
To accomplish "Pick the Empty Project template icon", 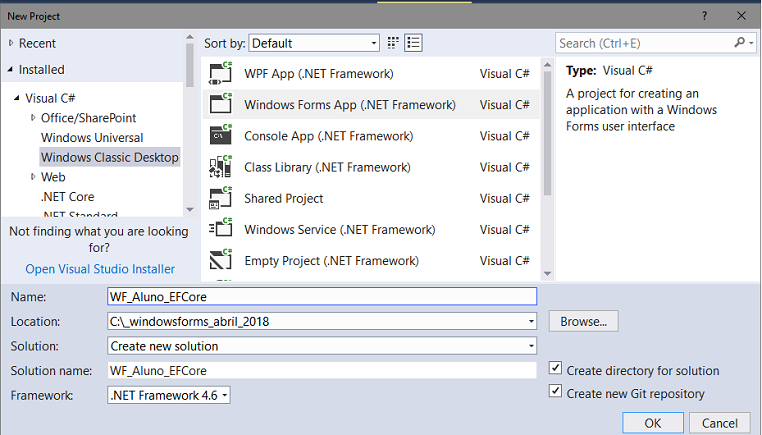I will pos(221,260).
